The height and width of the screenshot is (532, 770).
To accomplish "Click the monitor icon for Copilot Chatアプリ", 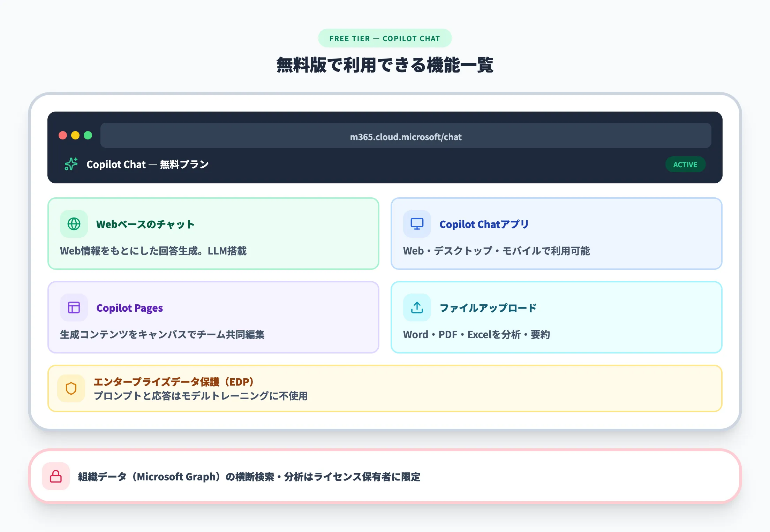I will (x=417, y=224).
